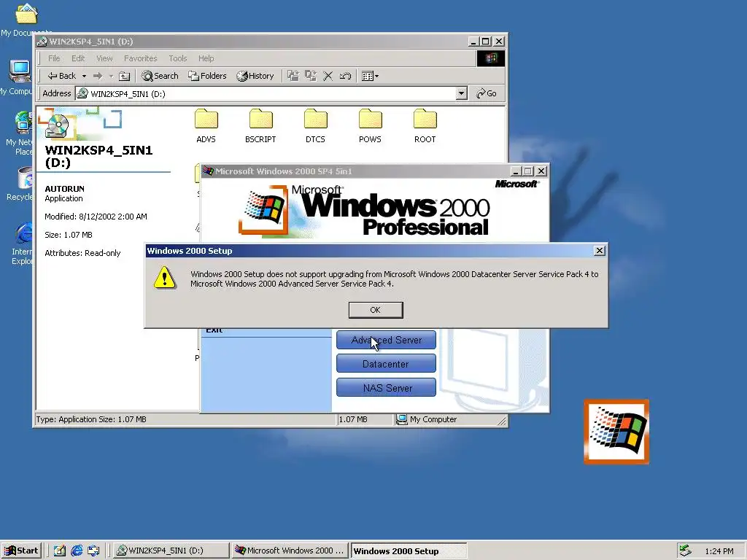This screenshot has height=560, width=747.
Task: Open the File menu in Explorer
Action: (54, 58)
